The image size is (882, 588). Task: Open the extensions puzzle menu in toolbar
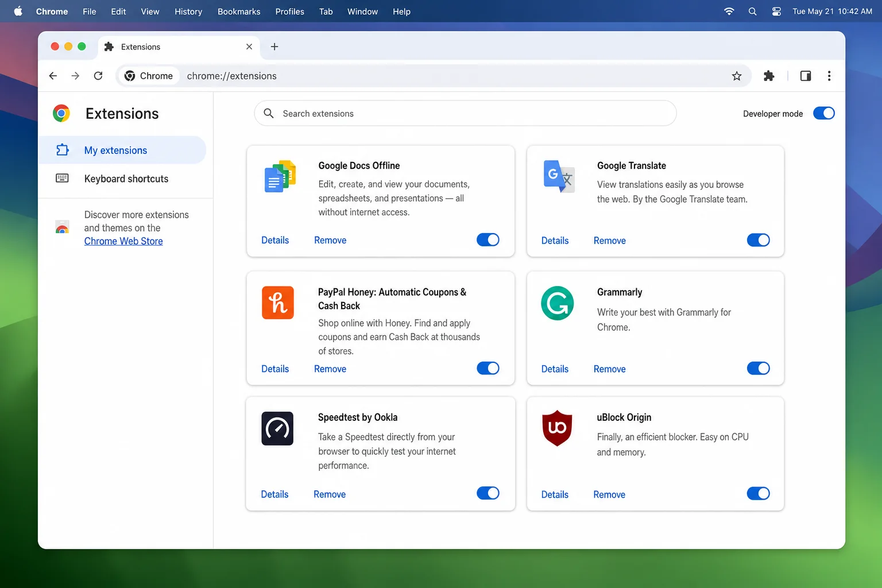pos(769,76)
